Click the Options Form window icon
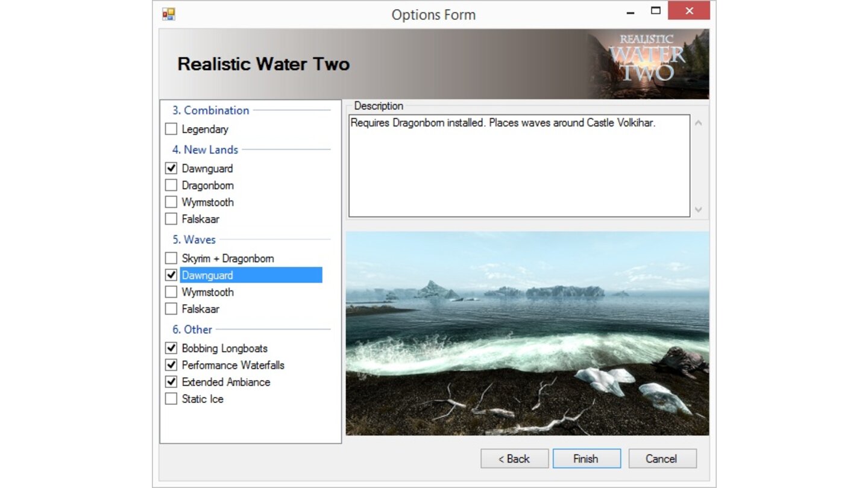 tap(168, 14)
